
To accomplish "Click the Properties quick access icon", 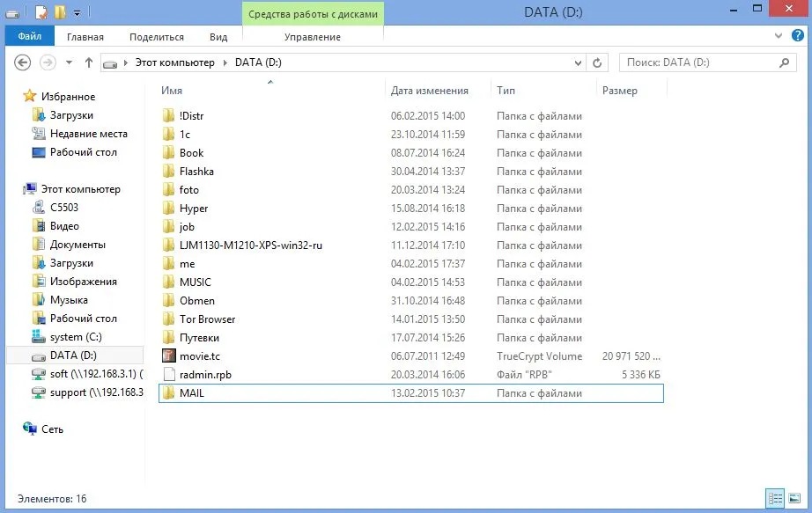I will pyautogui.click(x=41, y=12).
